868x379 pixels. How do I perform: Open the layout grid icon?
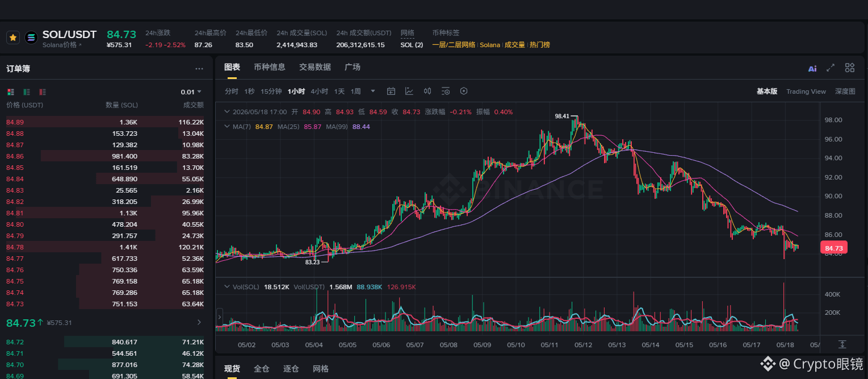click(850, 68)
